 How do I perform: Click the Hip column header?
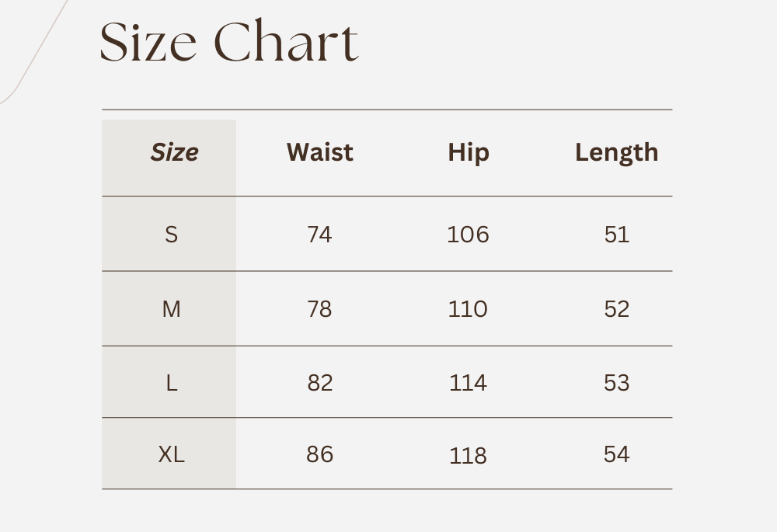tap(469, 152)
